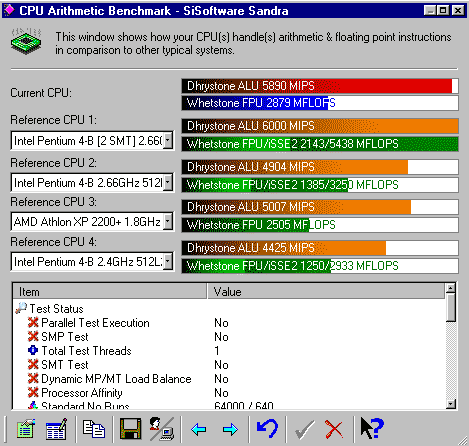Select the Processor Affinity row text
The height and width of the screenshot is (446, 469).
(x=82, y=393)
